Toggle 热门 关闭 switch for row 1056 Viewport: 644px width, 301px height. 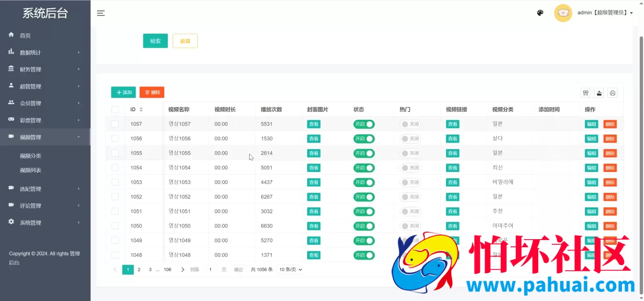[410, 139]
